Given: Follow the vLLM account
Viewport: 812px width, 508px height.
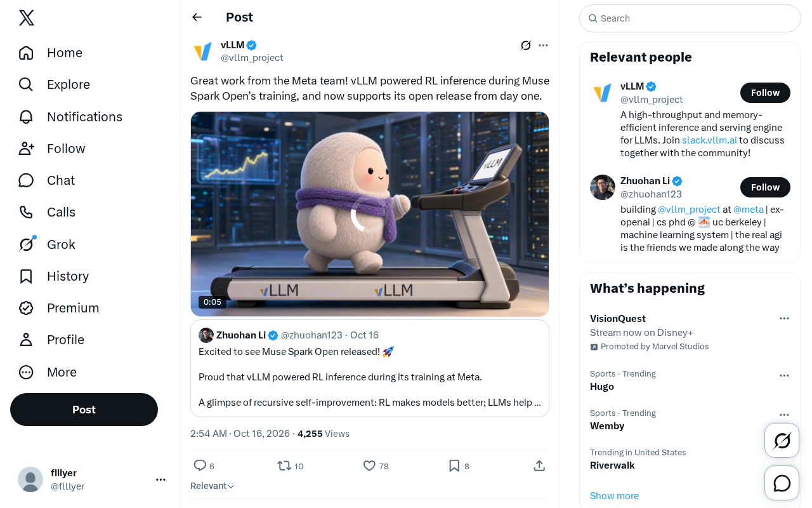Looking at the screenshot, I should (x=765, y=93).
